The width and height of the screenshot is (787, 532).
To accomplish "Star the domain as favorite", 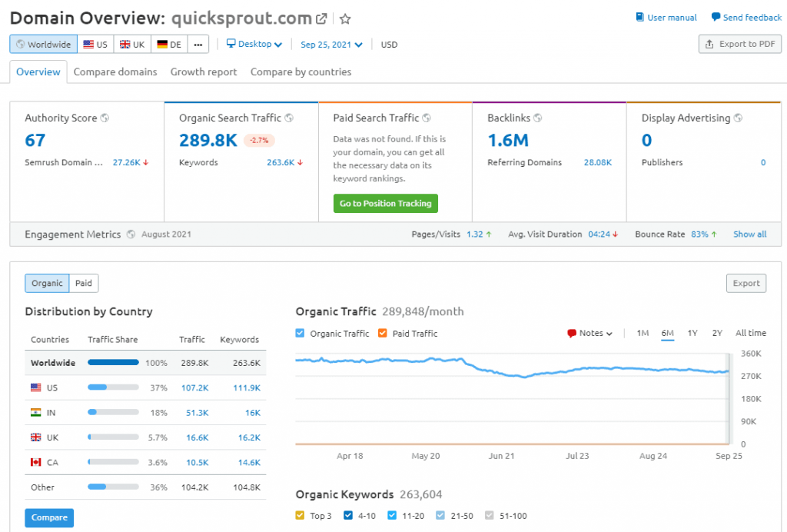I will coord(345,19).
